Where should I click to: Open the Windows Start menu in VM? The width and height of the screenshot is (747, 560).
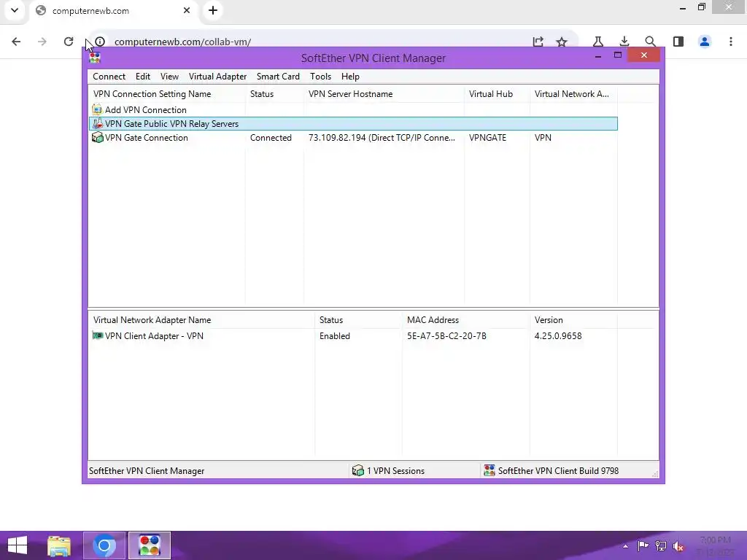click(x=18, y=545)
